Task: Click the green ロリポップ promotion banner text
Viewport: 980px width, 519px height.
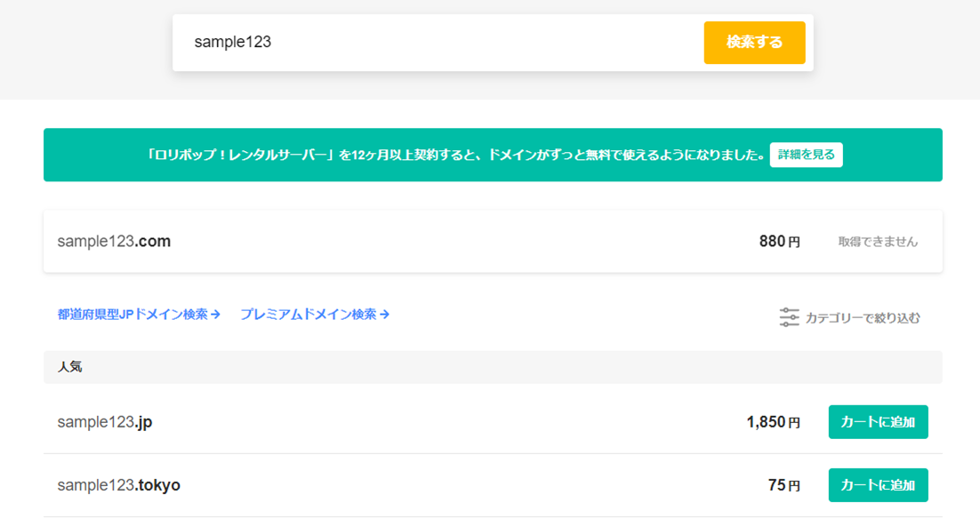Action: (x=455, y=155)
